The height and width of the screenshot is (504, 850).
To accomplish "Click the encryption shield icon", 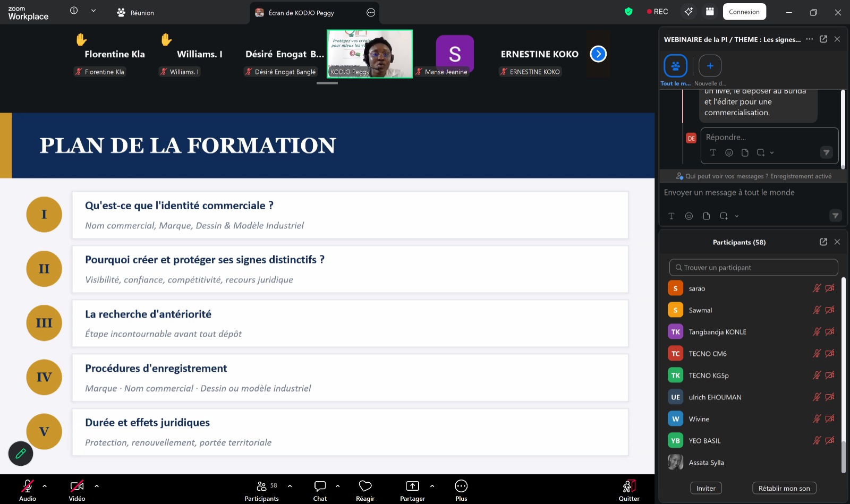I will tap(628, 12).
